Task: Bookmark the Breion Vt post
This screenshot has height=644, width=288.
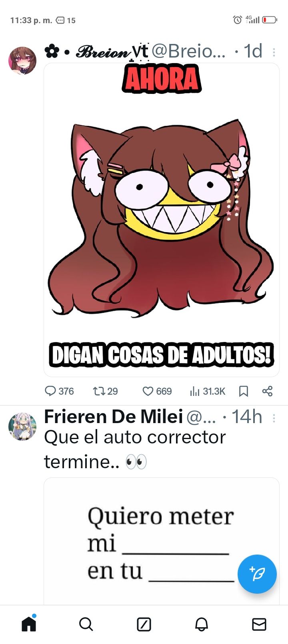Action: pos(243,391)
